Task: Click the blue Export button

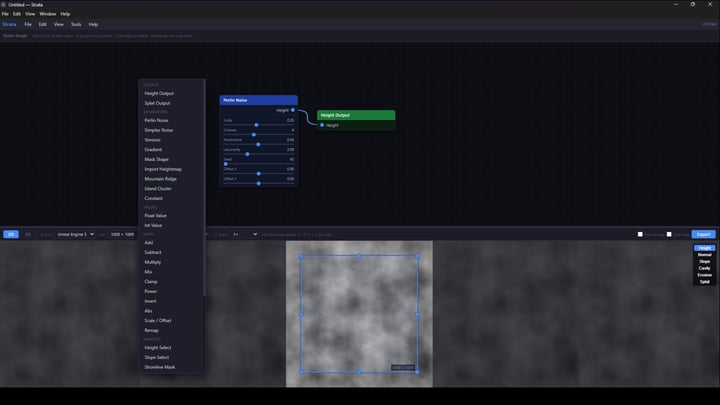Action: (703, 235)
